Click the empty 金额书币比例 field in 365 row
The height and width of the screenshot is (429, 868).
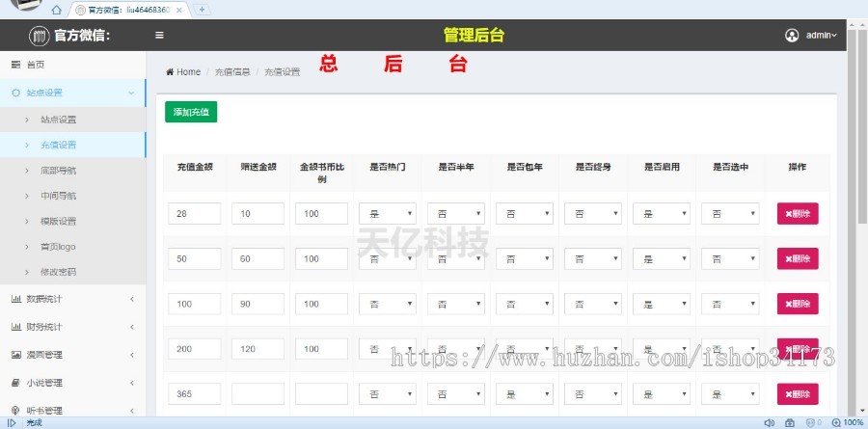click(x=321, y=394)
